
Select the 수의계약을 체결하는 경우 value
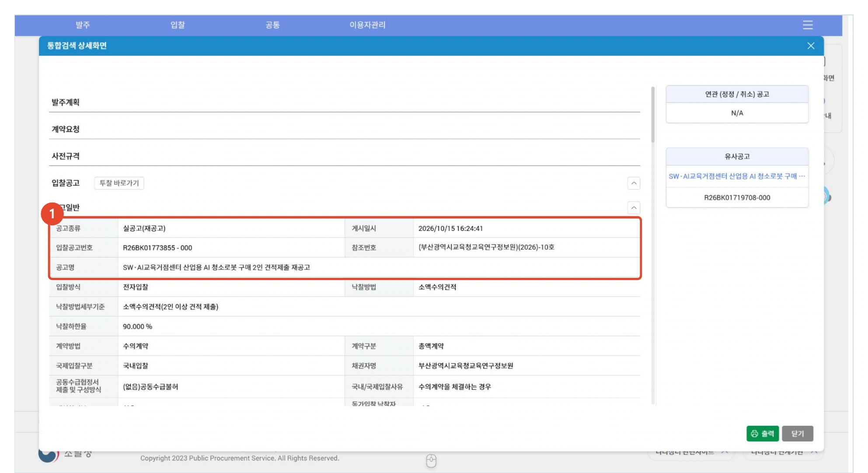(455, 387)
